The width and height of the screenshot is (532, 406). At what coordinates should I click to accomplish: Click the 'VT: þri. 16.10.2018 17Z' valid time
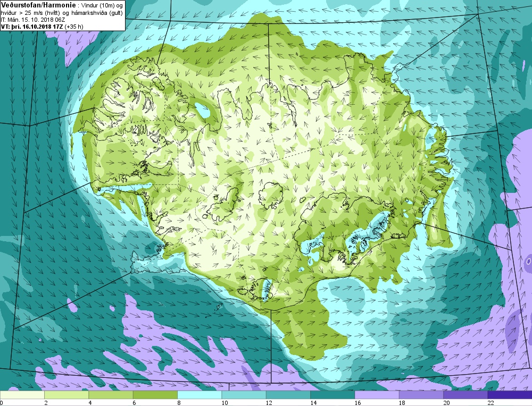pyautogui.click(x=32, y=27)
